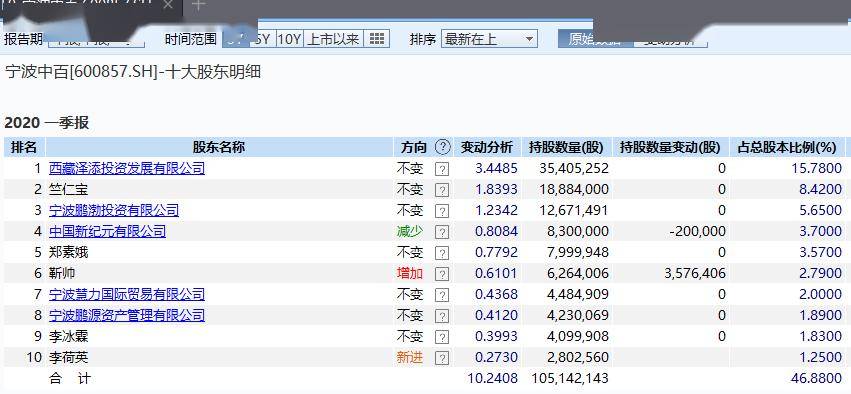Click the 减少 direction in row 4
851x394 pixels.
click(410, 231)
